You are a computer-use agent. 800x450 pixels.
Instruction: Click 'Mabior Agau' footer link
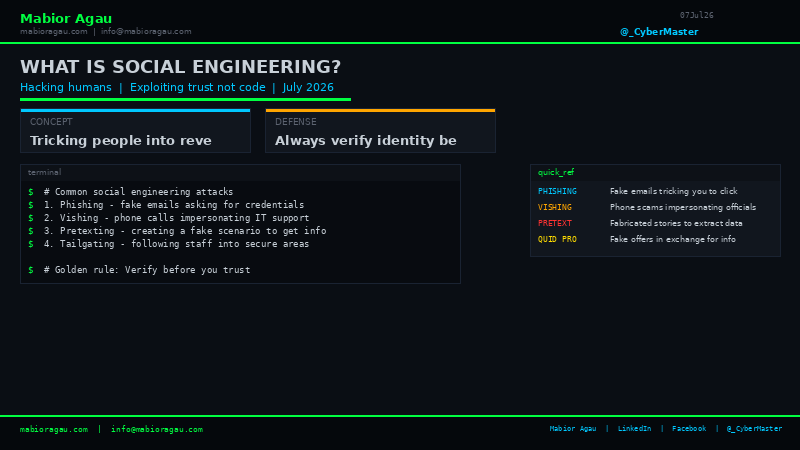click(572, 429)
